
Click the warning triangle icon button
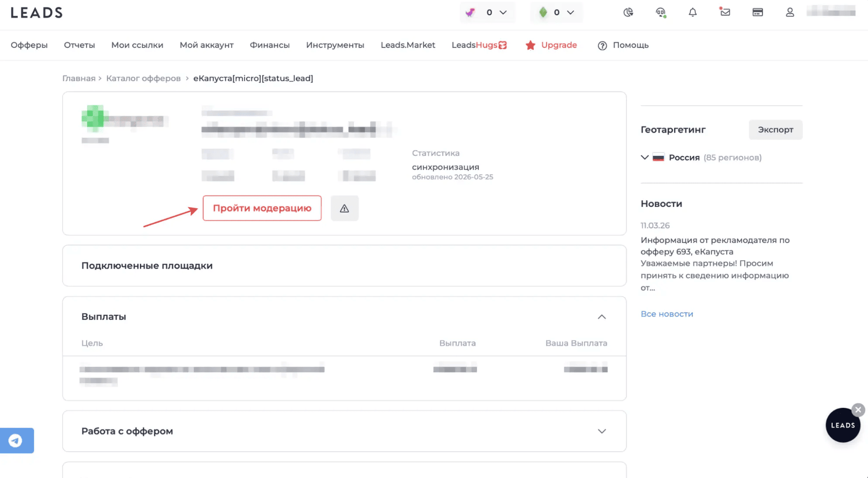345,209
